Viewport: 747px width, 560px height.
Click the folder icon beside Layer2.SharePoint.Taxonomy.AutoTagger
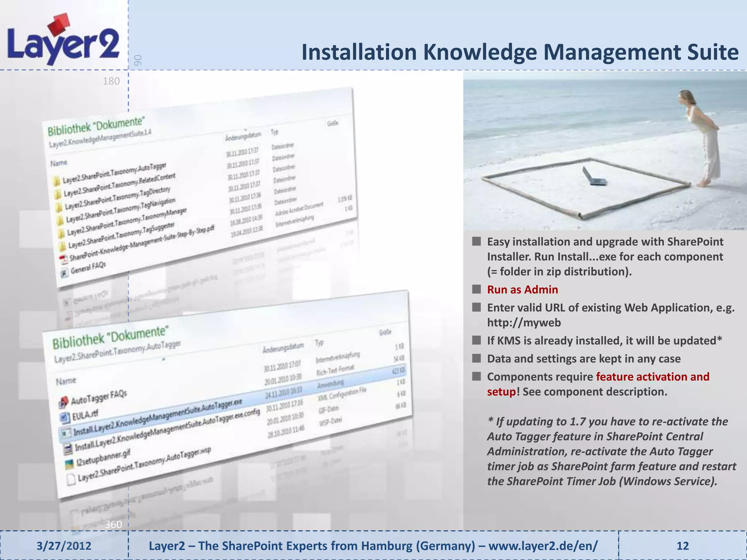[x=55, y=182]
